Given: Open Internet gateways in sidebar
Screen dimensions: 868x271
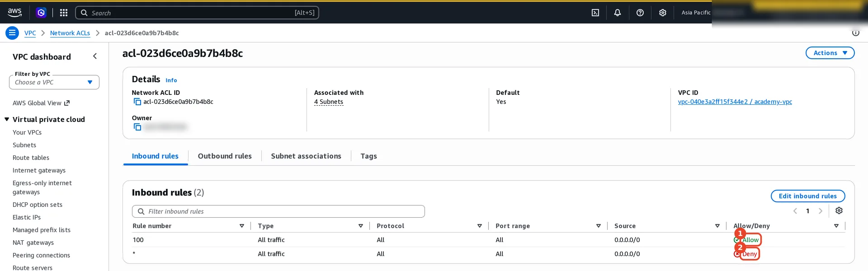Looking at the screenshot, I should coord(39,170).
